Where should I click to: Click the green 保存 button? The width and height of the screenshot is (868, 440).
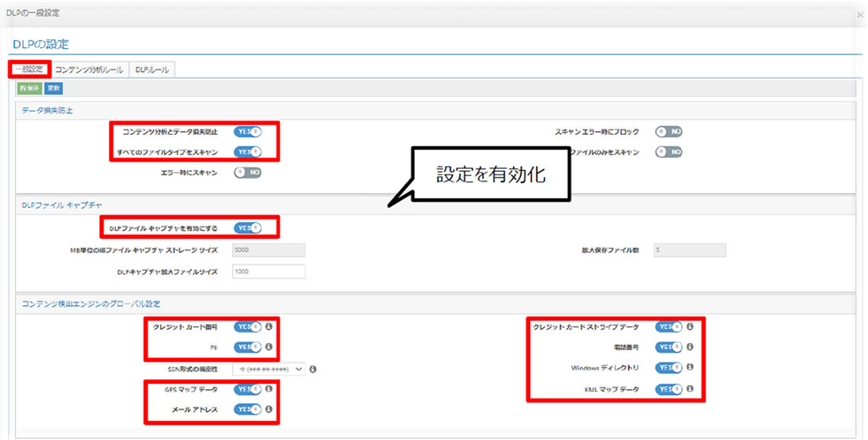click(x=29, y=88)
